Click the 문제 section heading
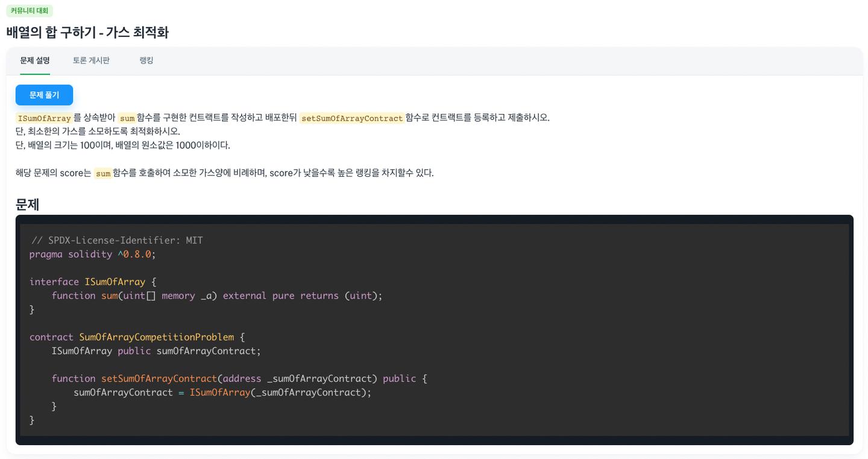Viewport: 868px width, 459px height. pos(27,204)
